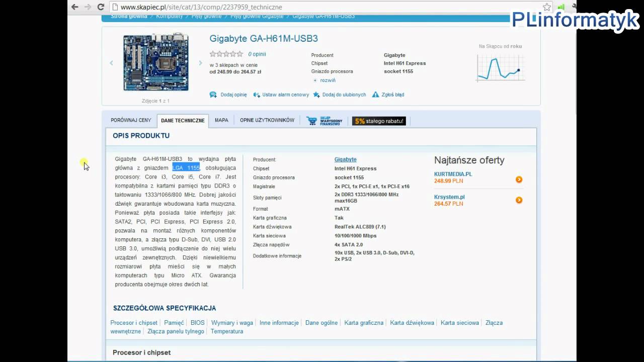This screenshot has height=362, width=644.
Task: Click the product star rating
Action: [226, 54]
